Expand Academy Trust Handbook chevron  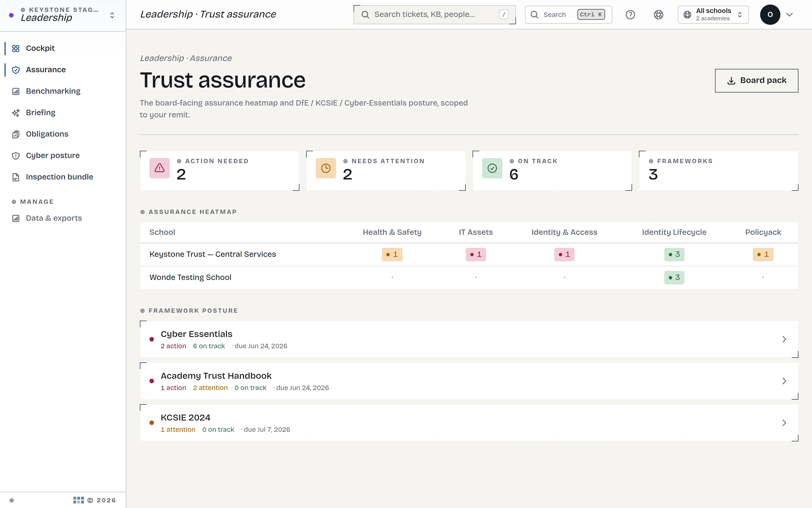click(x=784, y=381)
